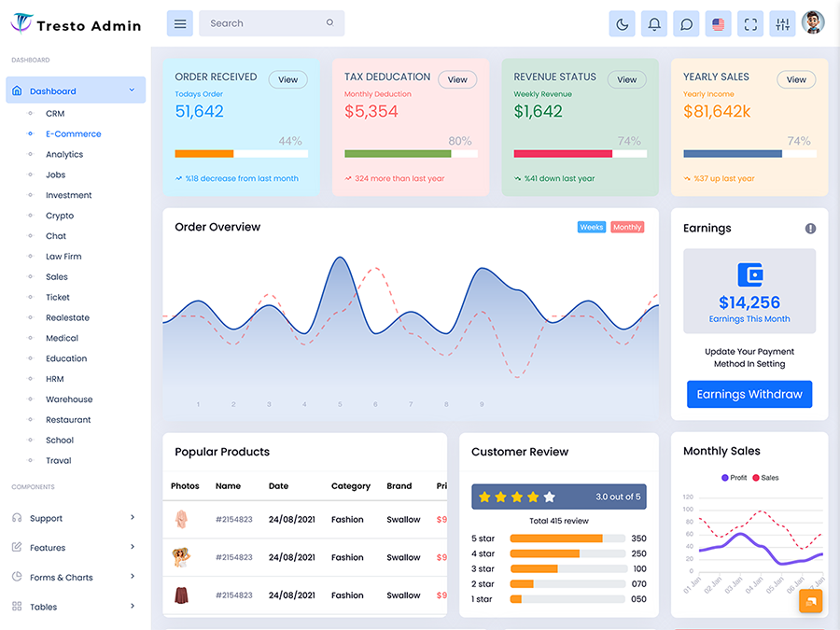Open Warehouse dashboard
840x630 pixels.
pos(69,399)
